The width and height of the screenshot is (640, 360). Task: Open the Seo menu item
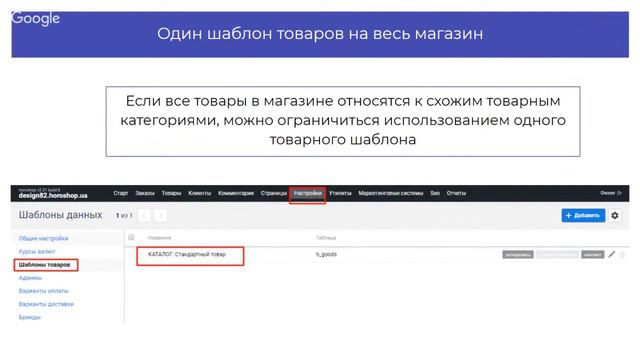435,193
